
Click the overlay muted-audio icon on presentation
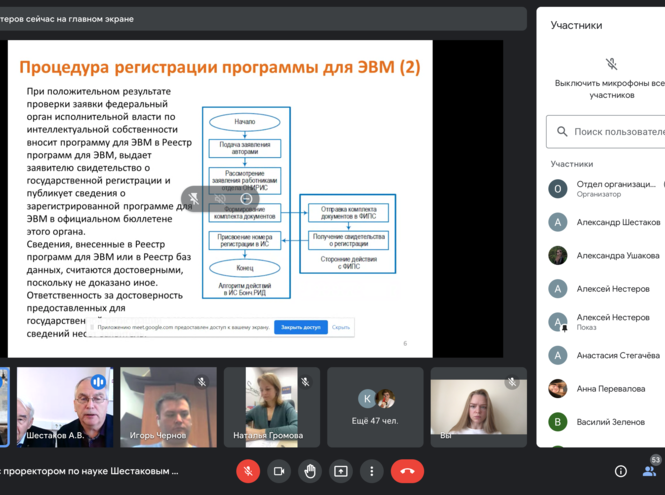[x=220, y=198]
